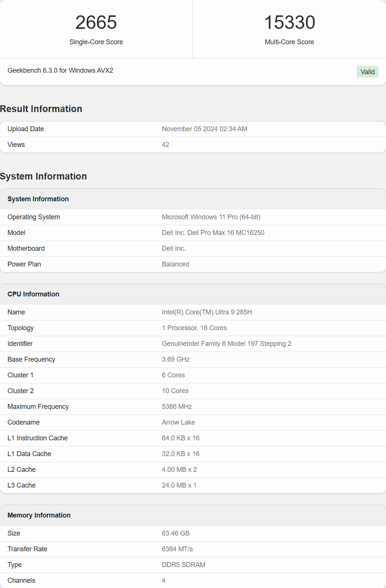Click the Arrow Lake codename value
This screenshot has height=588, width=386.
(178, 422)
